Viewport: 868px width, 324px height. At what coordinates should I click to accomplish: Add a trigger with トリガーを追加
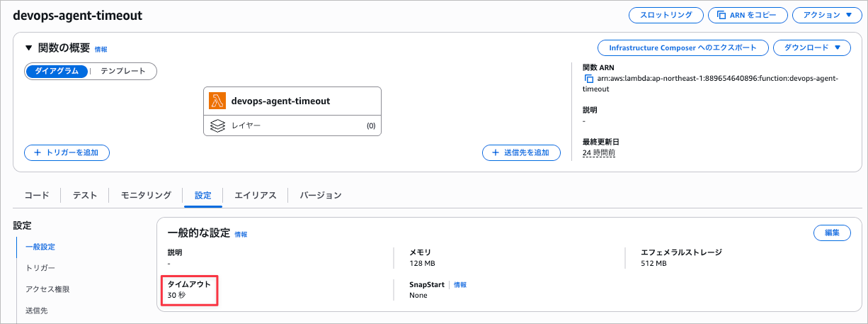[x=67, y=152]
